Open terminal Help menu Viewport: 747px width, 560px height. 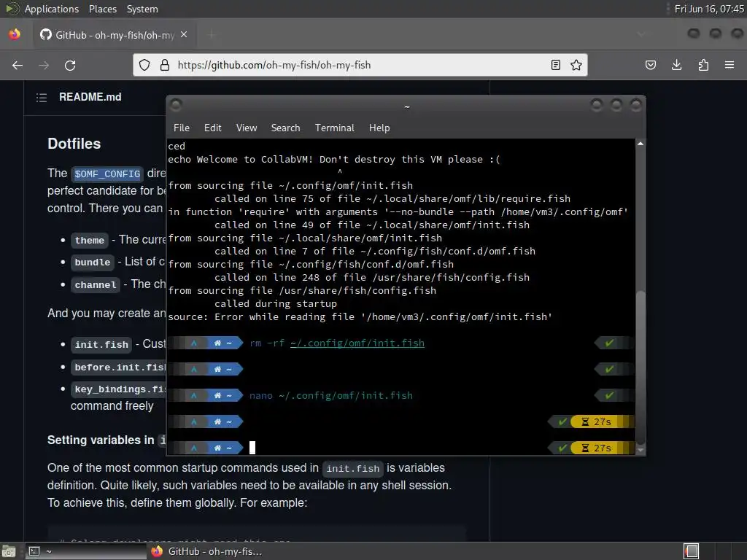379,128
